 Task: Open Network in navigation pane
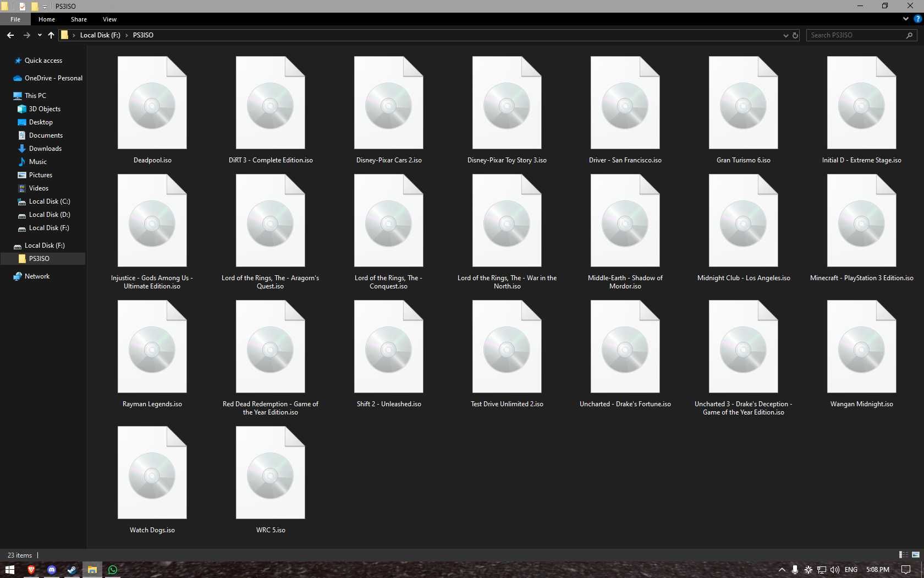click(37, 276)
